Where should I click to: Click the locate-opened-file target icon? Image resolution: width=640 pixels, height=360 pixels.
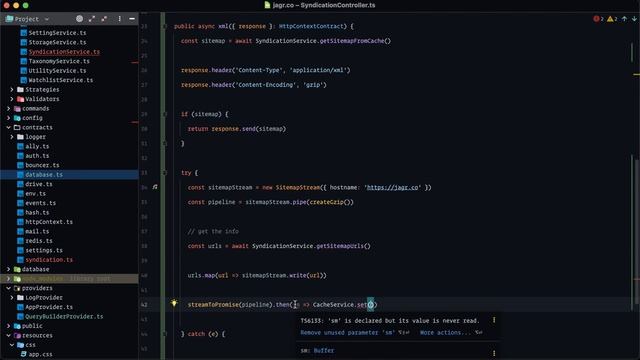pyautogui.click(x=80, y=18)
